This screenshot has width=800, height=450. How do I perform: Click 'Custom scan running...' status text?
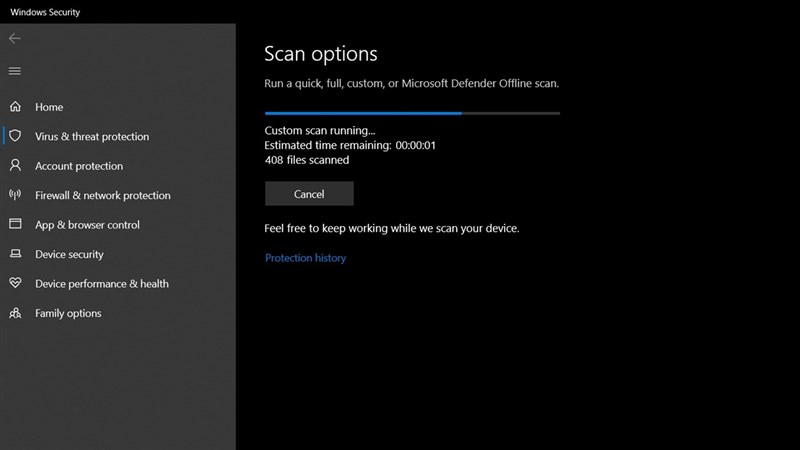(x=320, y=131)
